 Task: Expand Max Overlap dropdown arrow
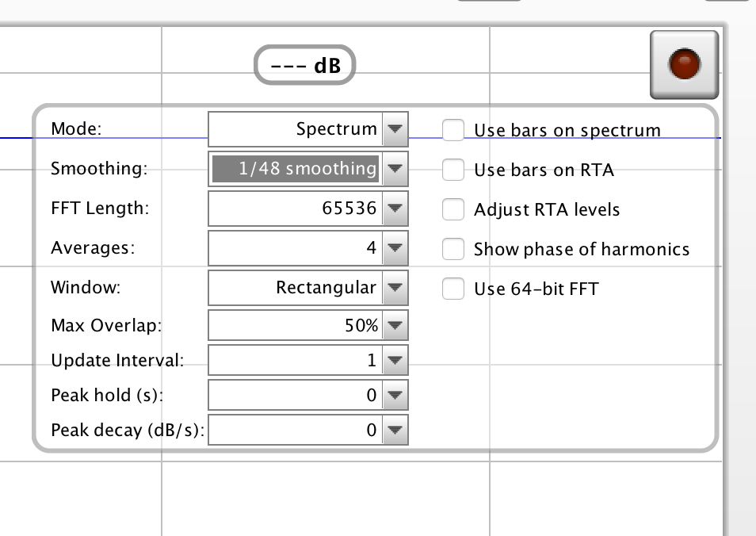[395, 325]
